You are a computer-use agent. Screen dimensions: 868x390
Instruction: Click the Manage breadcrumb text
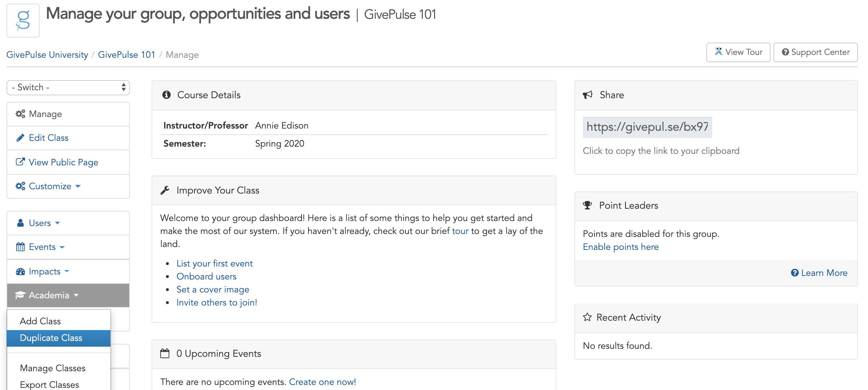tap(182, 55)
